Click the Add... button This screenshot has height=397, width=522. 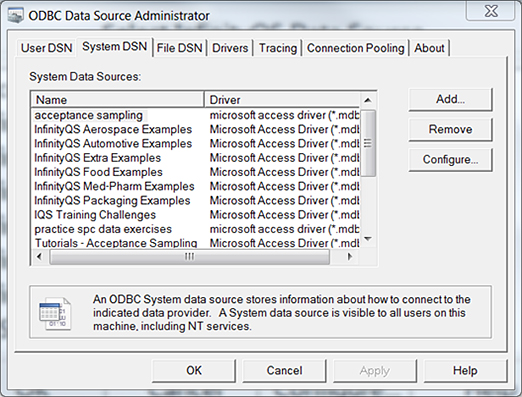[x=450, y=99]
